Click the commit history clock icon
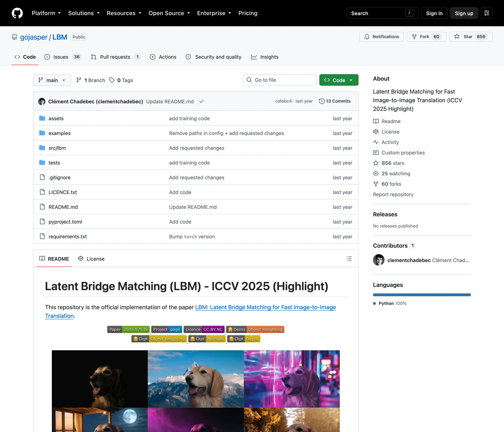 (x=322, y=101)
